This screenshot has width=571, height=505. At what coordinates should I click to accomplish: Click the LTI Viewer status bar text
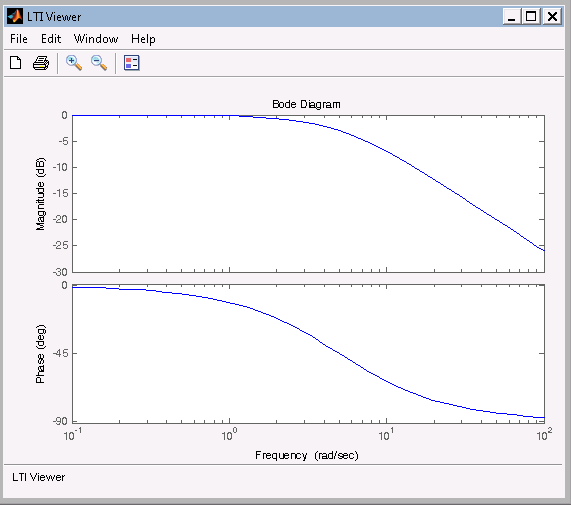click(x=39, y=477)
